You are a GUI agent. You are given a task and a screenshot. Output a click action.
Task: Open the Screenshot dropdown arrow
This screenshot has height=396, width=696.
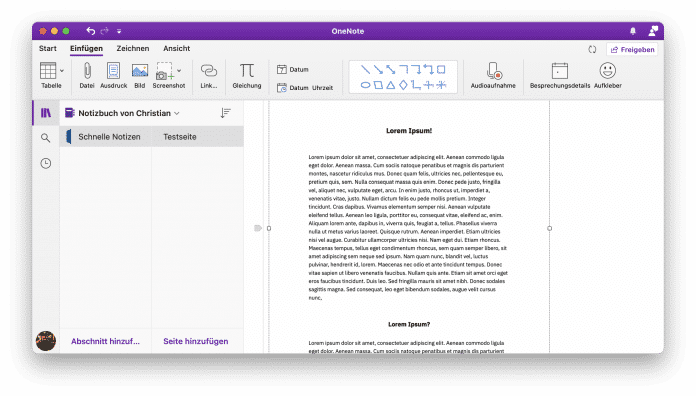point(179,71)
